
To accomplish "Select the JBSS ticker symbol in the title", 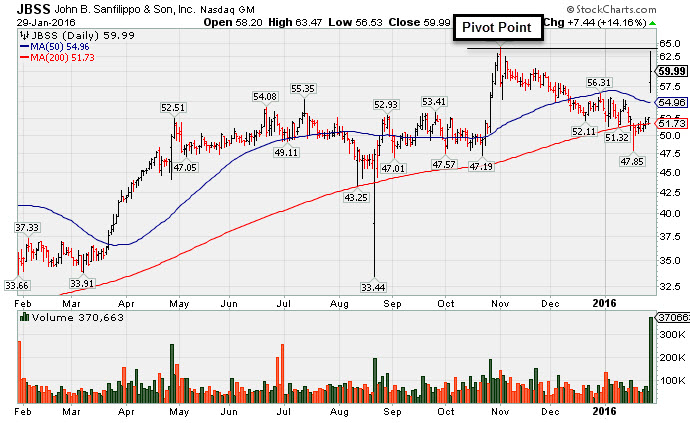I will 34,9.
